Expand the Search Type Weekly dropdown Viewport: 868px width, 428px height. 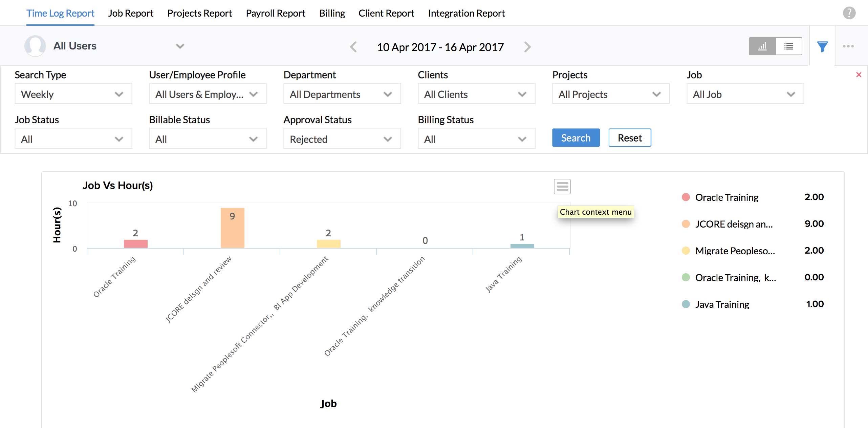tap(73, 94)
